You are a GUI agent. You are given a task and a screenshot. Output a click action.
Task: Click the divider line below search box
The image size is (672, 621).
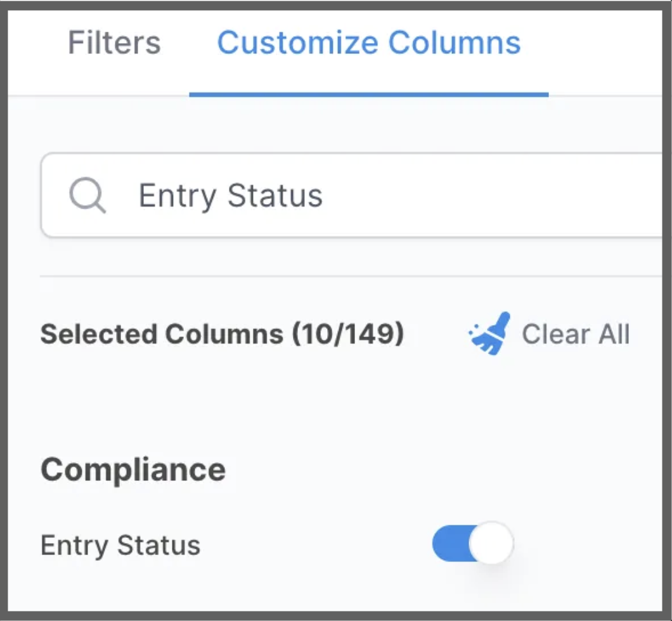351,277
